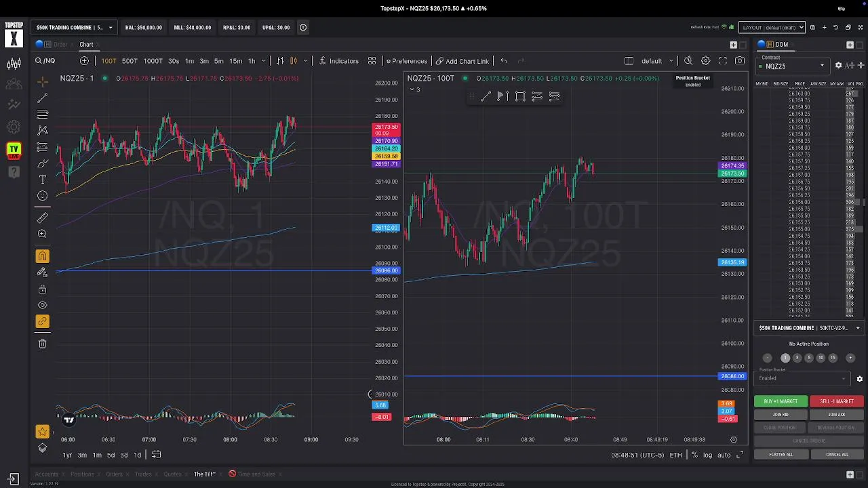Open position bracket settings gear
868x488 pixels.
859,379
